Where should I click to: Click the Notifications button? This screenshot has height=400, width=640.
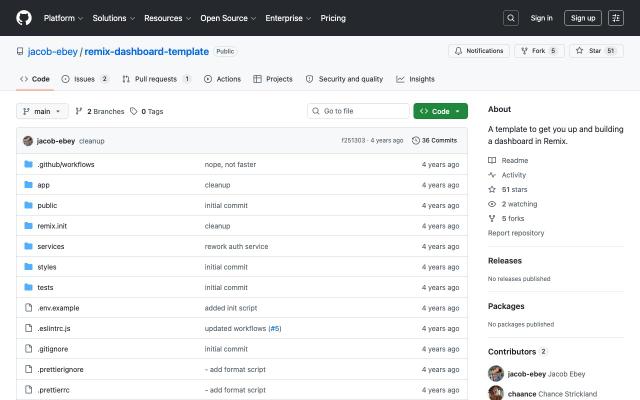[479, 51]
